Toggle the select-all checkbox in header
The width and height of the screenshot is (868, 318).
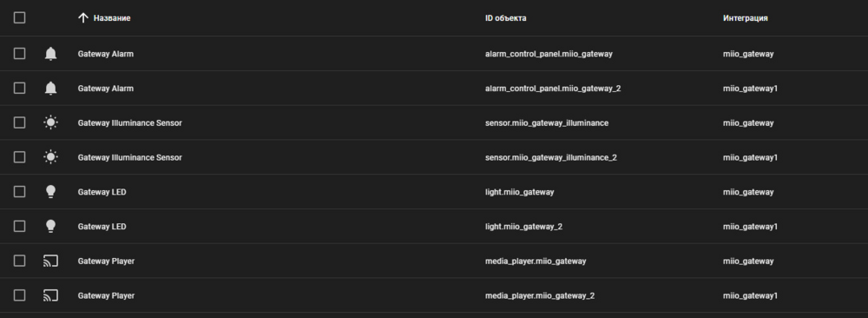pyautogui.click(x=19, y=17)
